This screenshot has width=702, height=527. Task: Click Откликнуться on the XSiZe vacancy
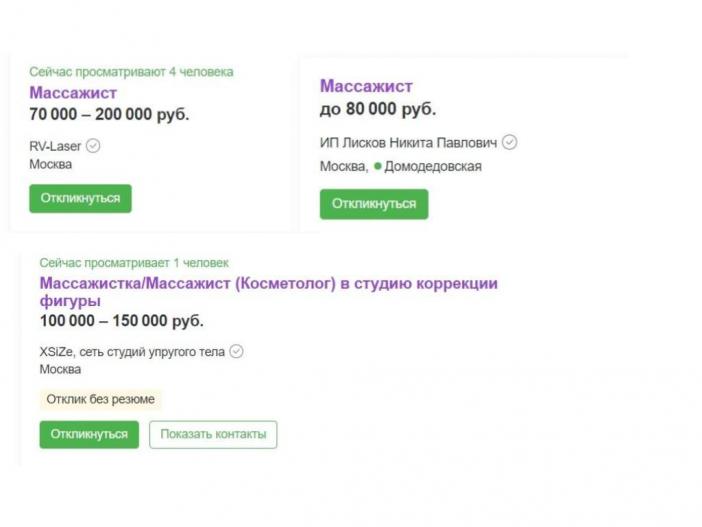tap(89, 434)
